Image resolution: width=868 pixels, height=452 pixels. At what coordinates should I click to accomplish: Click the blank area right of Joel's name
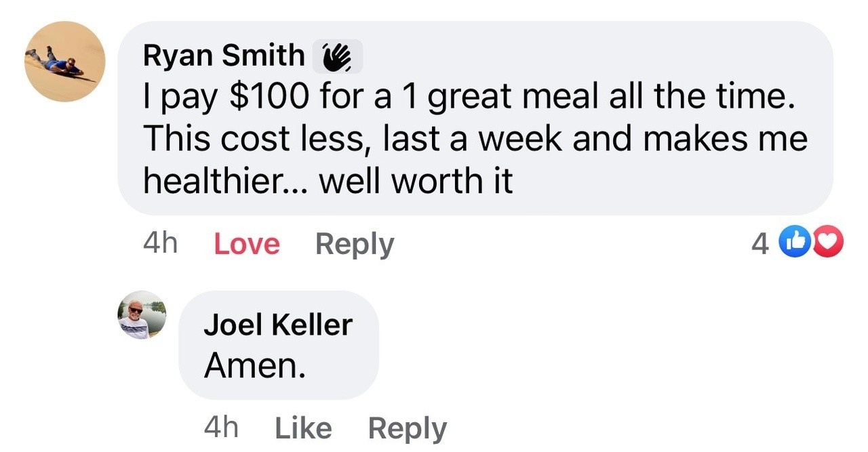pos(542,325)
